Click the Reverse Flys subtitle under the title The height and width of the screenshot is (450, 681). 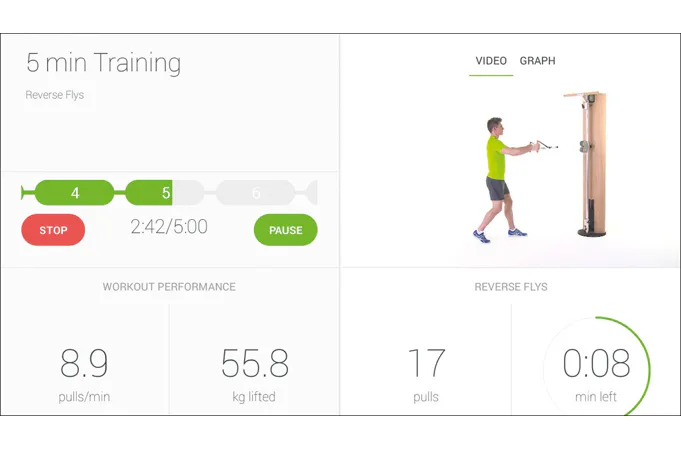(55, 96)
